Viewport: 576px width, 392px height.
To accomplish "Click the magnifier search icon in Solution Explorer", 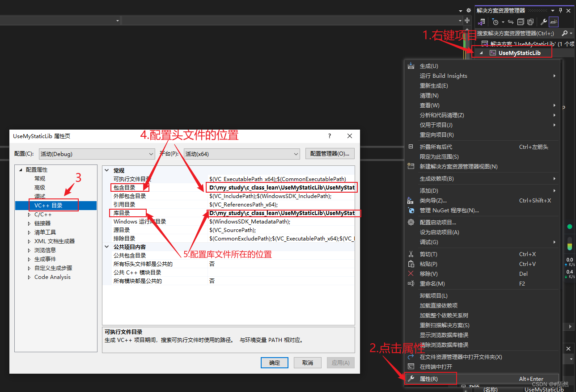I will 565,34.
